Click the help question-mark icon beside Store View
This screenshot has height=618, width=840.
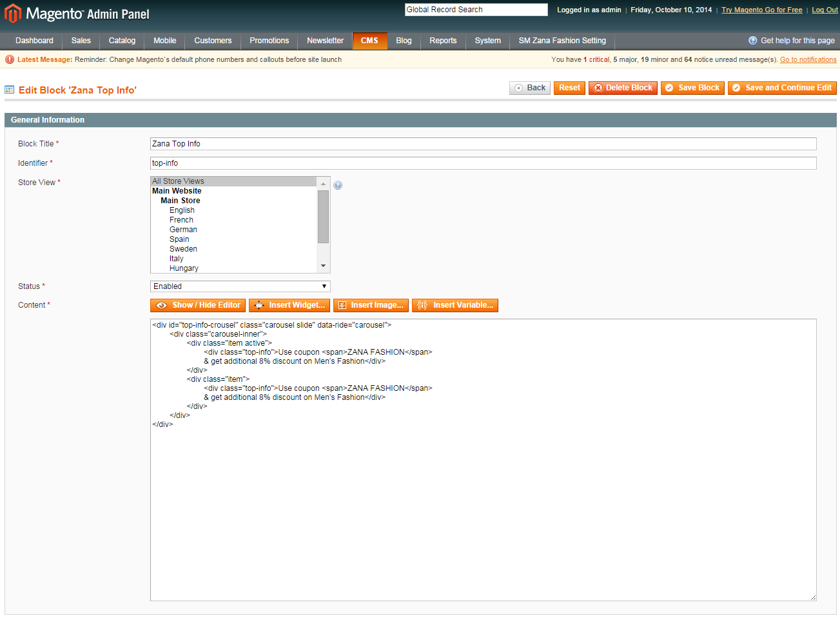[338, 185]
